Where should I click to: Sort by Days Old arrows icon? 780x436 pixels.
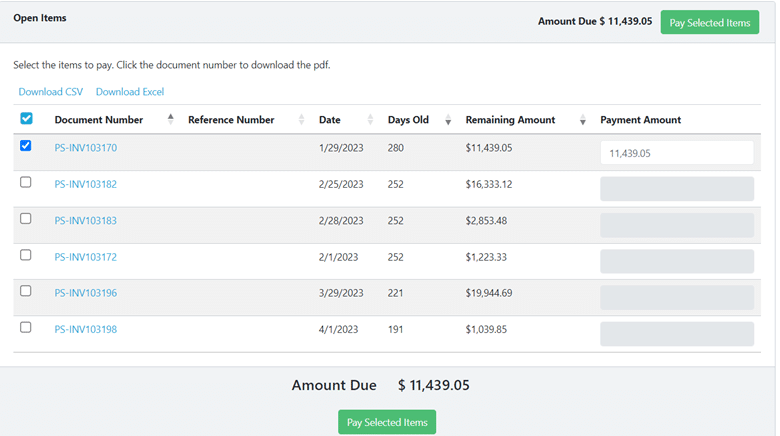448,119
